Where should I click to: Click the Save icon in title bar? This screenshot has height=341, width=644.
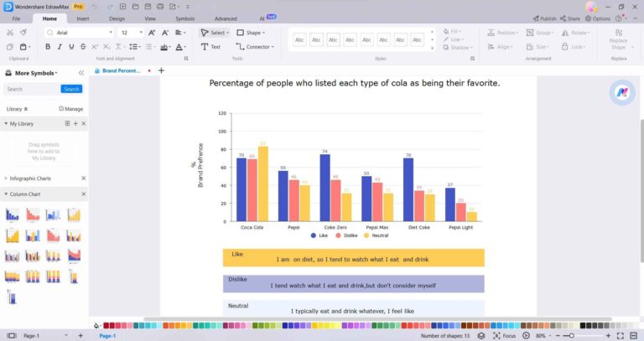point(148,7)
